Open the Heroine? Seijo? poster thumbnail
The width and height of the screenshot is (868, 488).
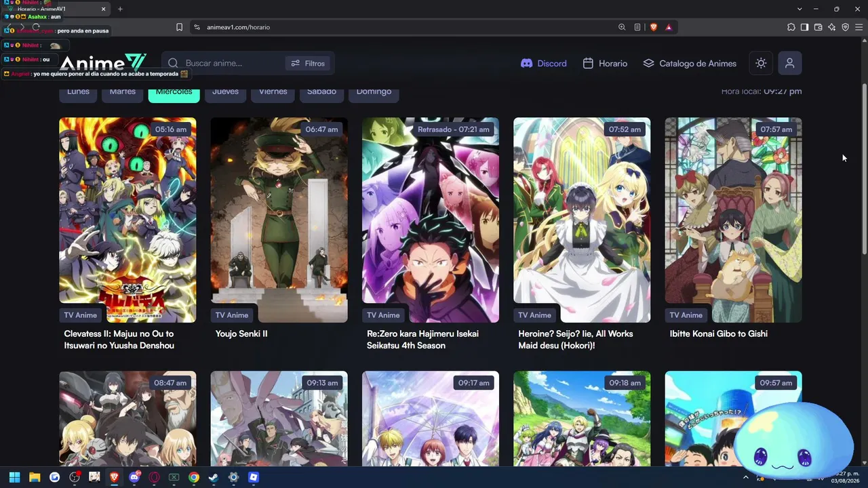click(582, 220)
